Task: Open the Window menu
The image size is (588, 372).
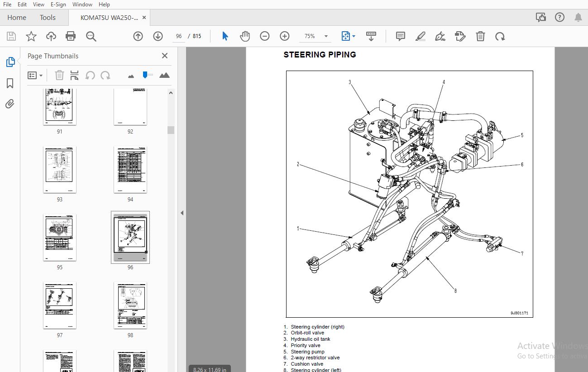Action: pyautogui.click(x=82, y=4)
